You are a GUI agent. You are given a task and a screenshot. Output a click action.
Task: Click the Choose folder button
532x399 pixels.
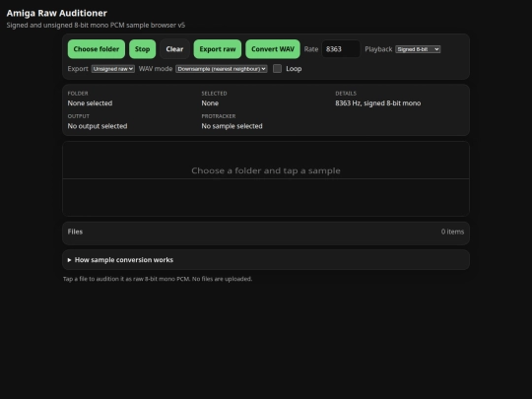pos(97,49)
